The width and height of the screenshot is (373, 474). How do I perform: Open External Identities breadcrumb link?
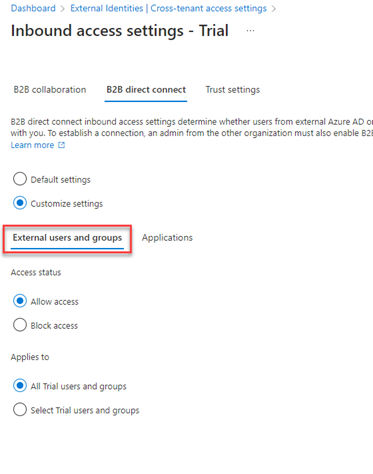(x=107, y=8)
